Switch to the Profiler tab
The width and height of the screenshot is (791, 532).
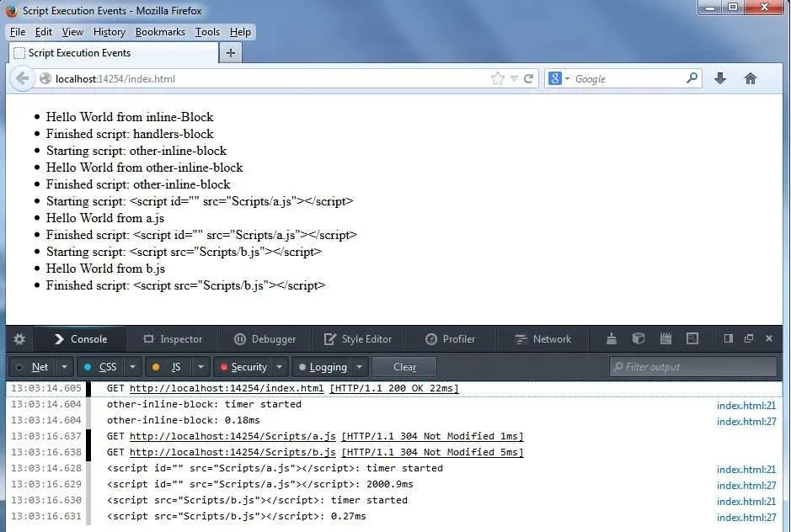pyautogui.click(x=450, y=339)
